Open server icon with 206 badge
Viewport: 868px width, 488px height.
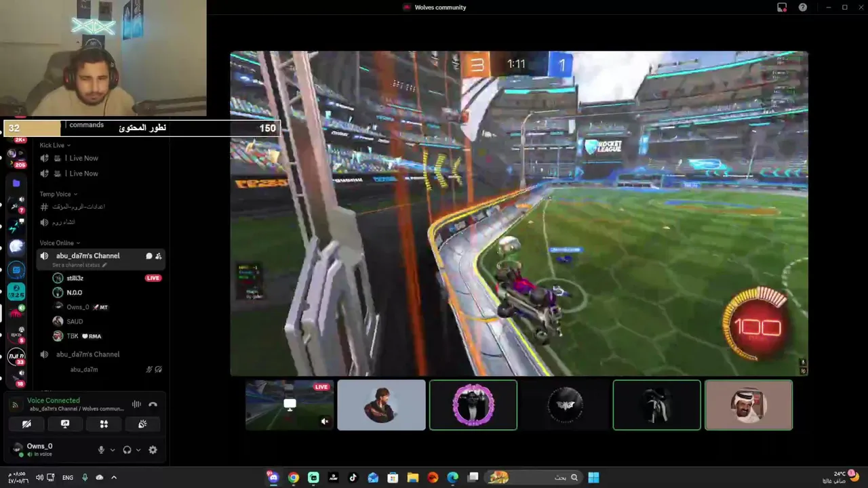click(16, 158)
